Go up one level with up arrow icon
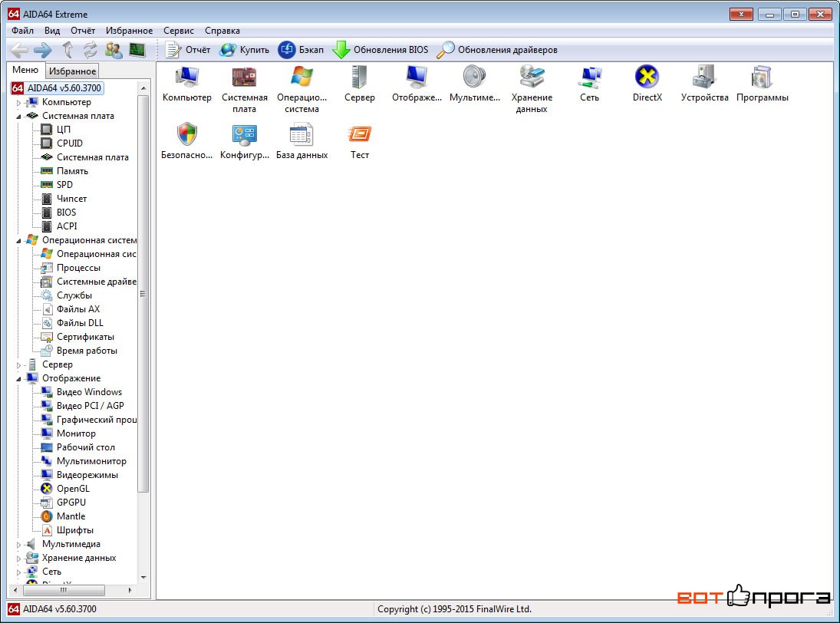 point(68,51)
